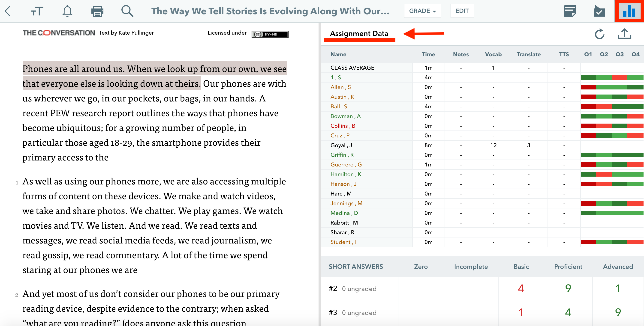This screenshot has width=644, height=326.
Task: Open student Bowman, A
Action: [x=346, y=116]
